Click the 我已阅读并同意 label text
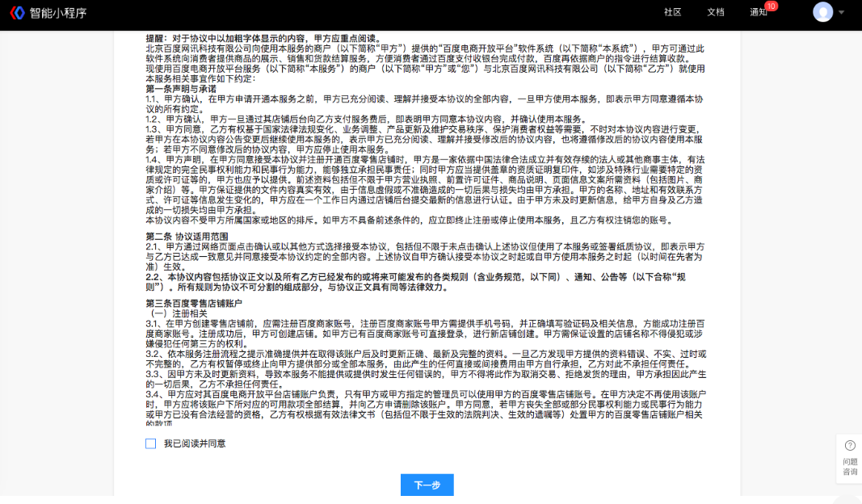This screenshot has width=862, height=504. coord(195,443)
